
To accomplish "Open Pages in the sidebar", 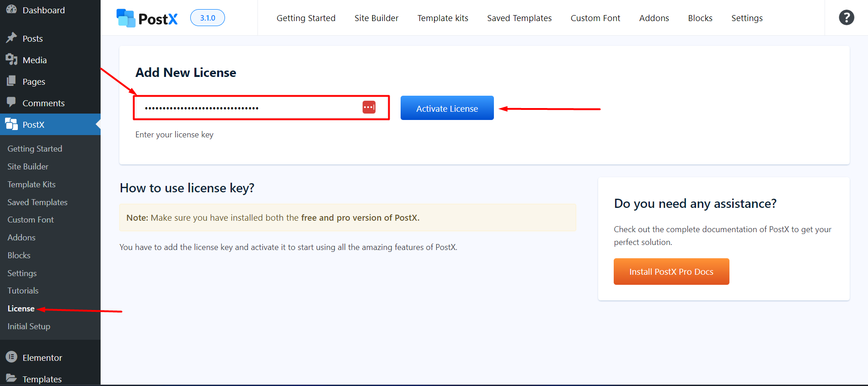I will 50,82.
